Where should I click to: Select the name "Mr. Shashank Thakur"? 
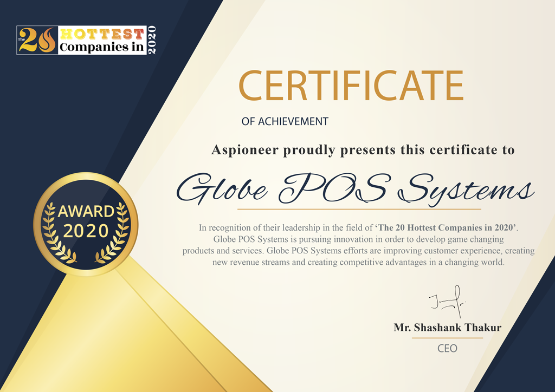click(447, 328)
